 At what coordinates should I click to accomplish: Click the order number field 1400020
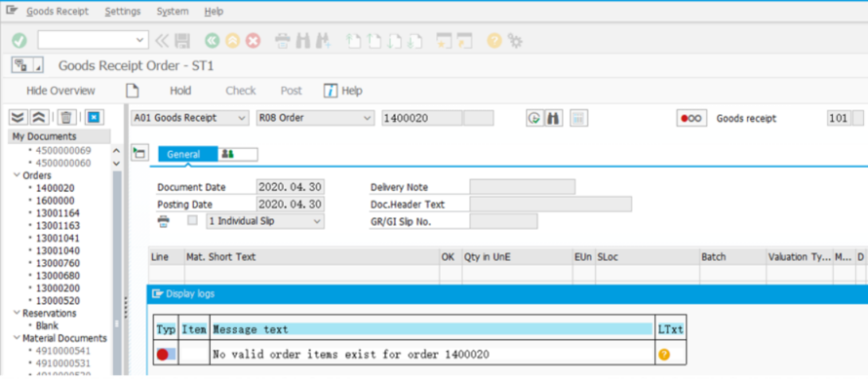[422, 119]
